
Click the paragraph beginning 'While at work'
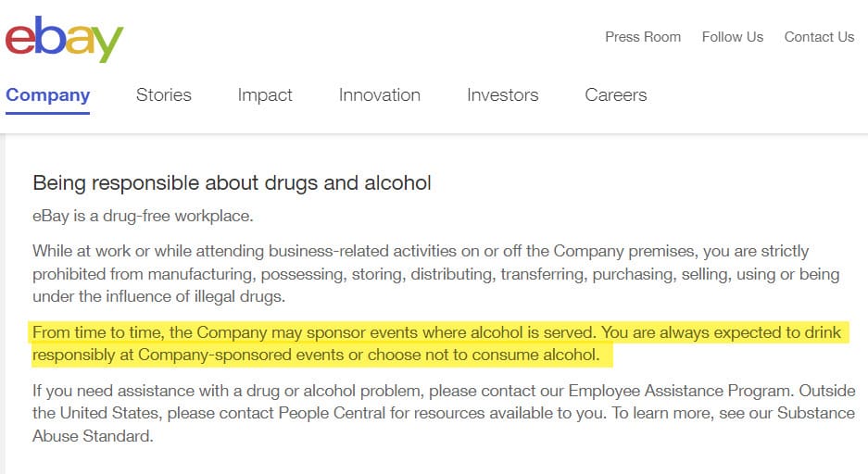click(435, 274)
